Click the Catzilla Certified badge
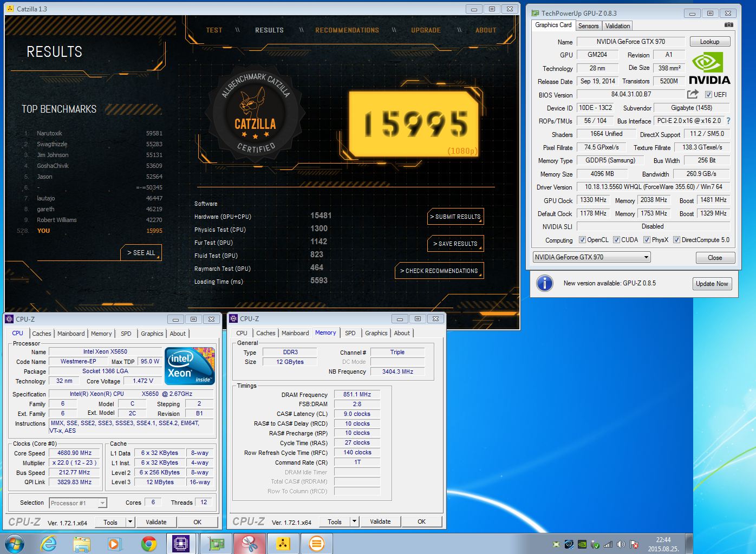The image size is (756, 554). tap(256, 114)
